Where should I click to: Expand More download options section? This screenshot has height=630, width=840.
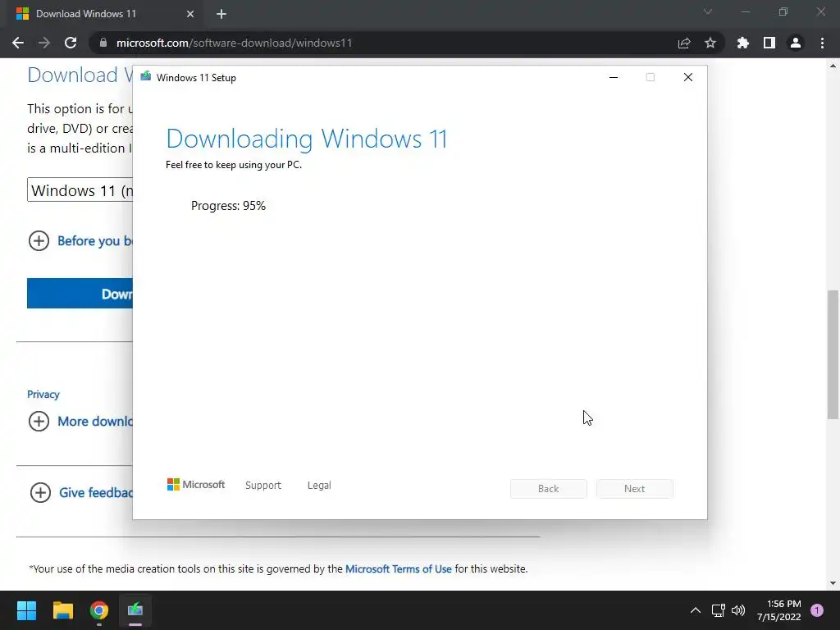(39, 421)
